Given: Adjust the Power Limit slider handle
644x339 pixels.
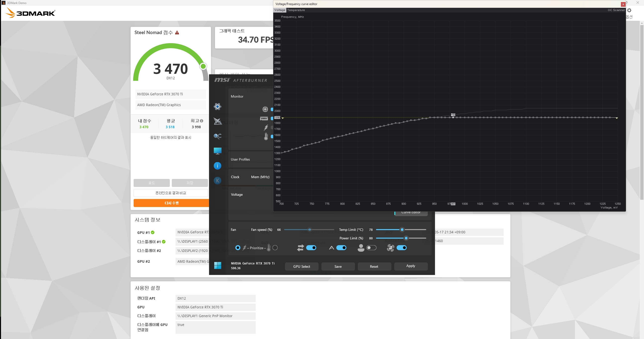Looking at the screenshot, I should point(406,238).
